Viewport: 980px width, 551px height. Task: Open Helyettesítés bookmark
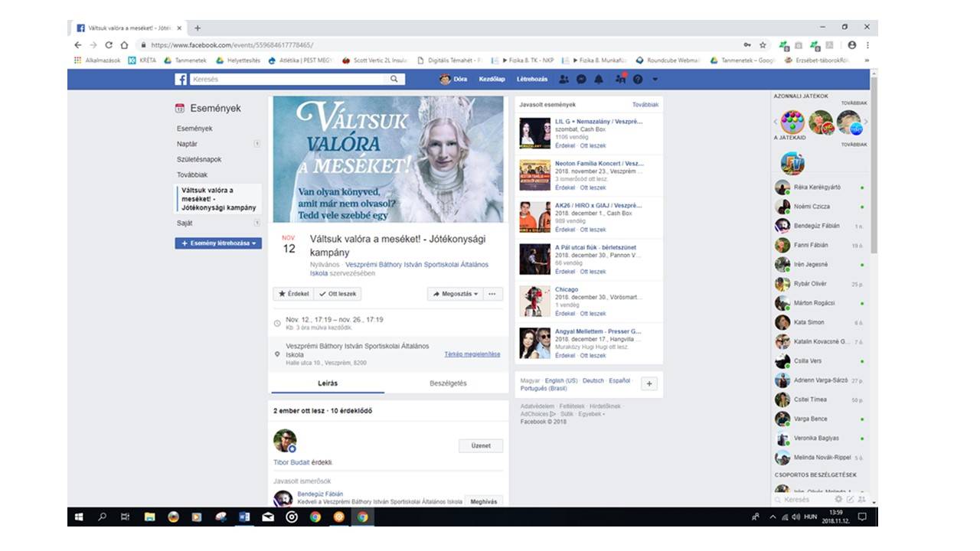tap(238, 60)
